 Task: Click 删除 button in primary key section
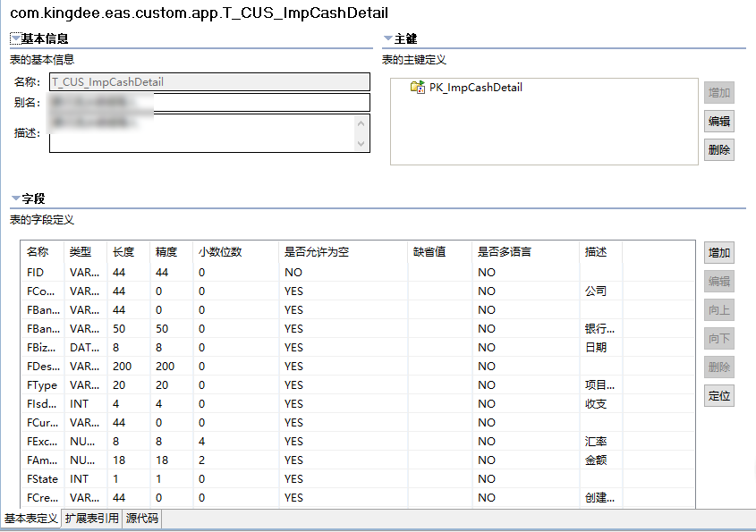pos(719,150)
